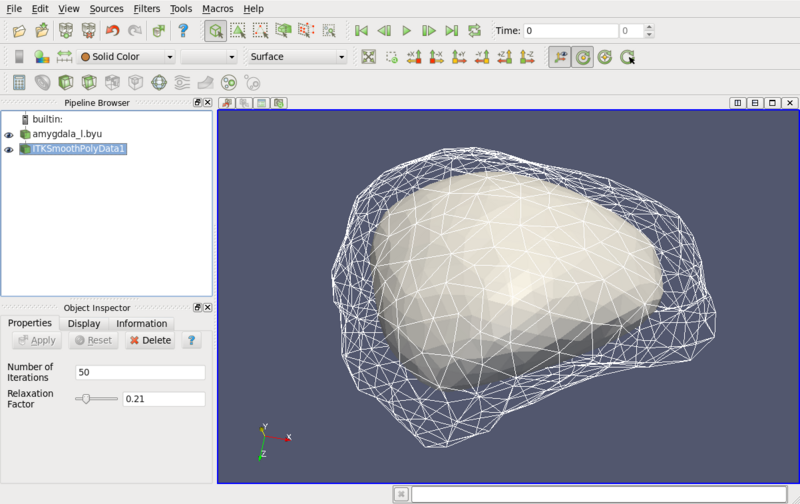
Task: Click the Open file folder icon
Action: coord(19,31)
